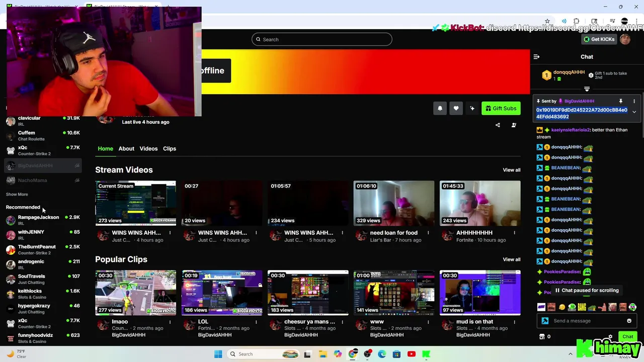
Task: Open funnyhoodvidz recommended channel
Action: (x=43, y=338)
